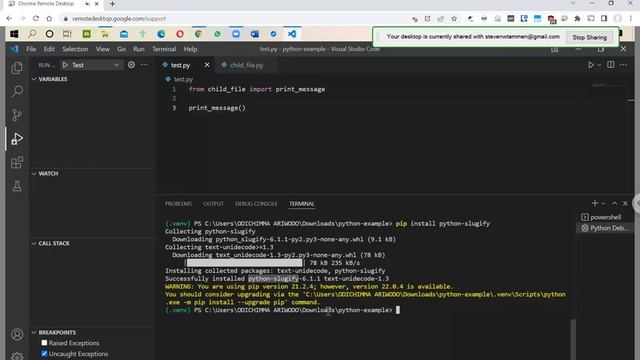Open the Testing flask view
The image size is (640, 360).
17,186
